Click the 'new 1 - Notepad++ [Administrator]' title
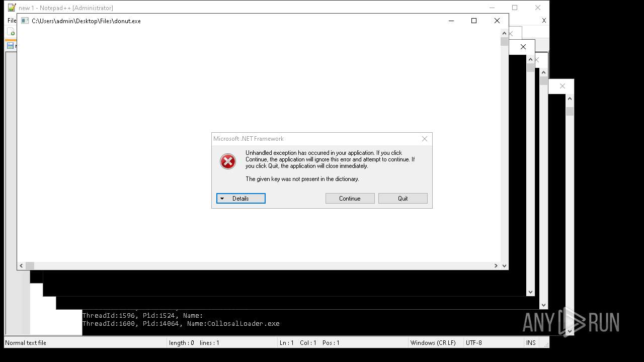The height and width of the screenshot is (362, 644). (x=66, y=8)
